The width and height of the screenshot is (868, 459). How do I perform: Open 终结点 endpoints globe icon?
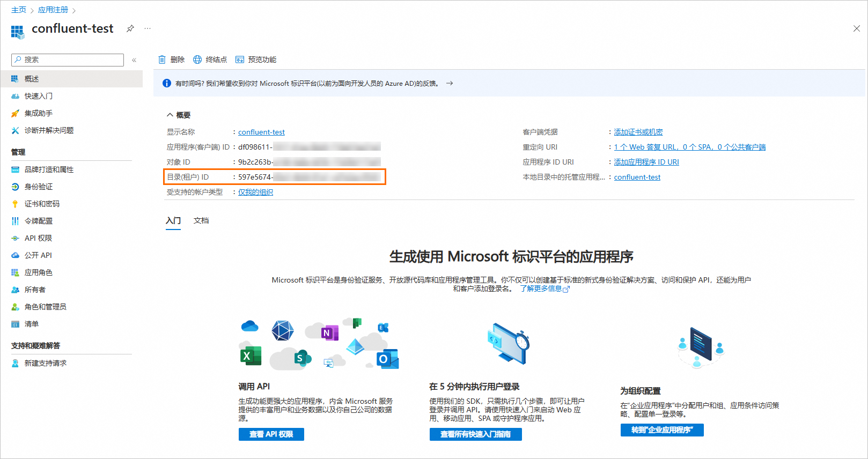pyautogui.click(x=197, y=60)
